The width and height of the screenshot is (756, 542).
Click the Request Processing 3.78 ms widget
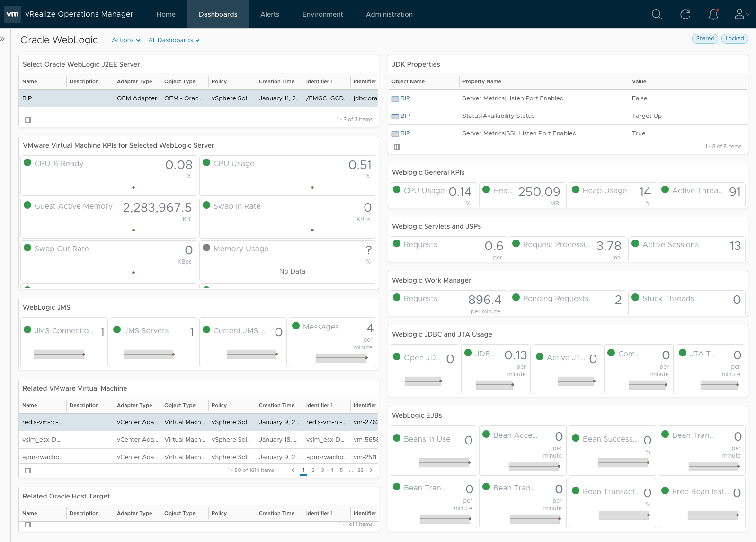pos(567,249)
